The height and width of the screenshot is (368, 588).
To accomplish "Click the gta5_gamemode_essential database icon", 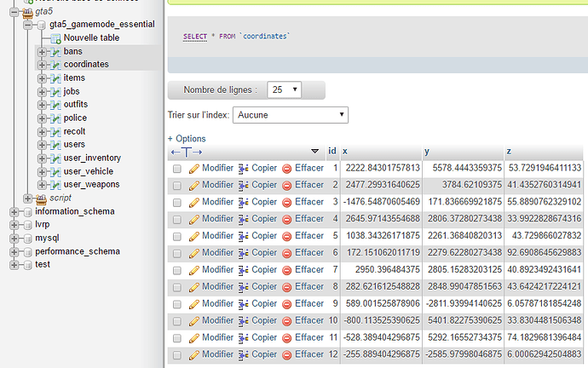I will coord(42,25).
